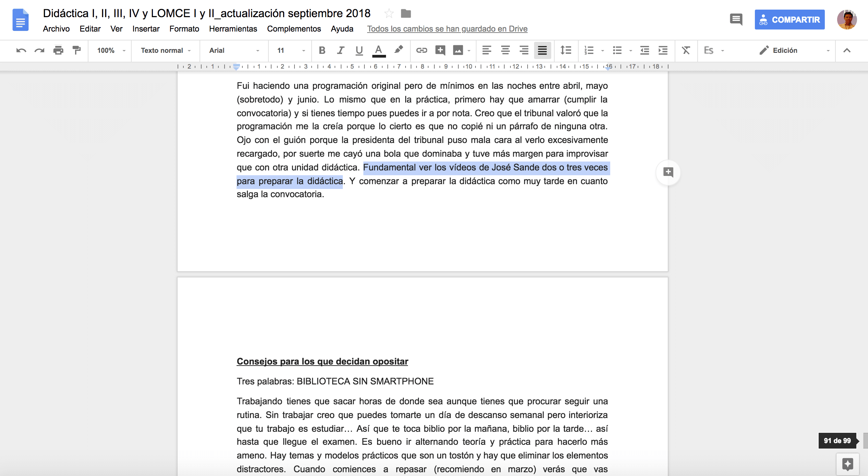Open the saved changes in Drive link
Viewport: 868px width, 476px height.
click(x=447, y=29)
